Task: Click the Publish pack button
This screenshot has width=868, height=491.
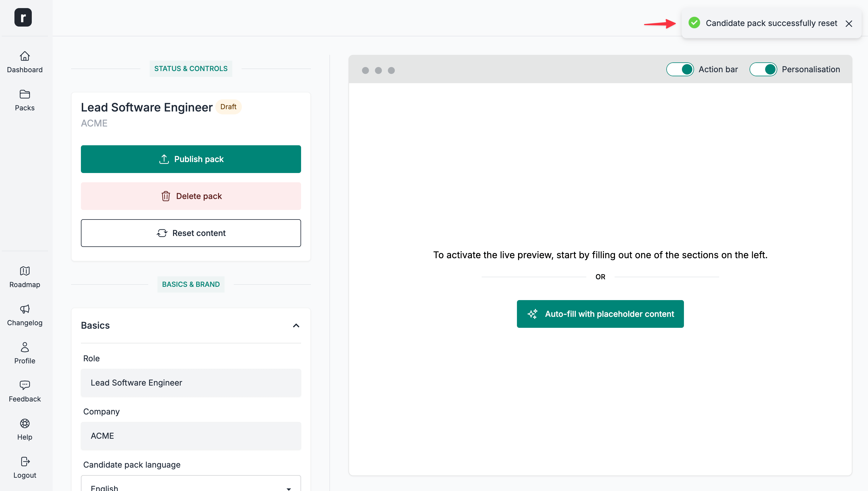Action: pos(191,159)
